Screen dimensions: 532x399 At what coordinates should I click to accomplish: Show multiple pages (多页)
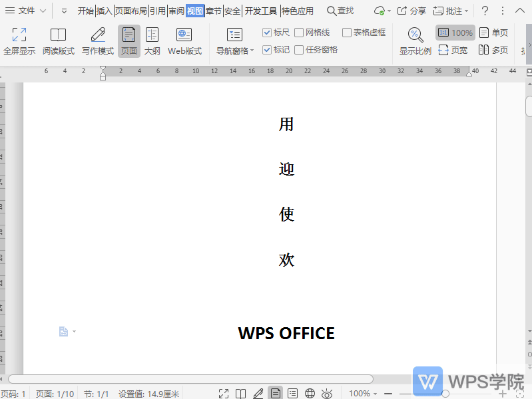tap(493, 50)
